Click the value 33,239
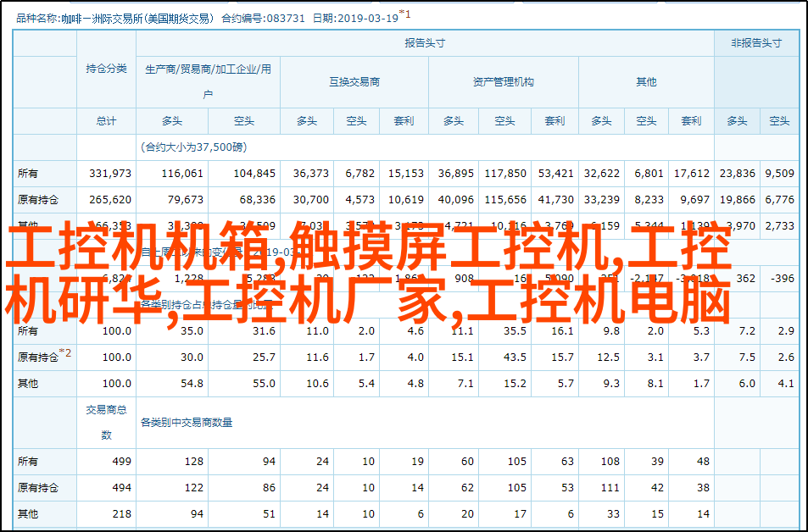This screenshot has height=532, width=808. [601, 199]
